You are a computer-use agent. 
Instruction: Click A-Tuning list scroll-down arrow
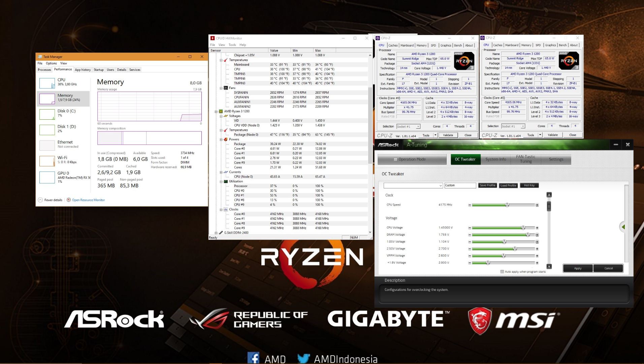(549, 266)
